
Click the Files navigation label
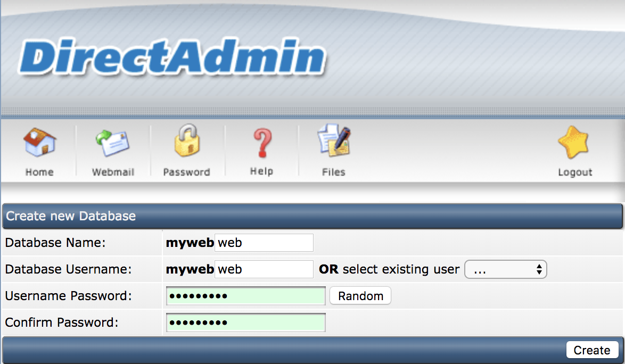(x=334, y=172)
